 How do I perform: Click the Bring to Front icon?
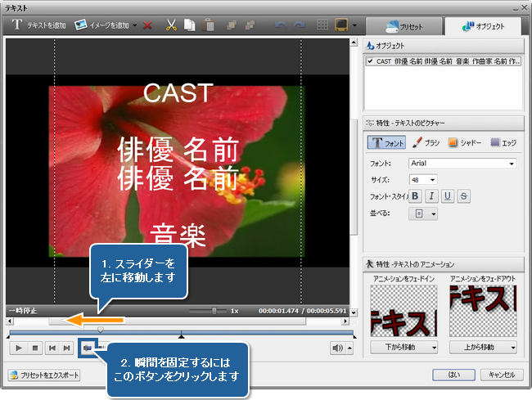coord(232,25)
